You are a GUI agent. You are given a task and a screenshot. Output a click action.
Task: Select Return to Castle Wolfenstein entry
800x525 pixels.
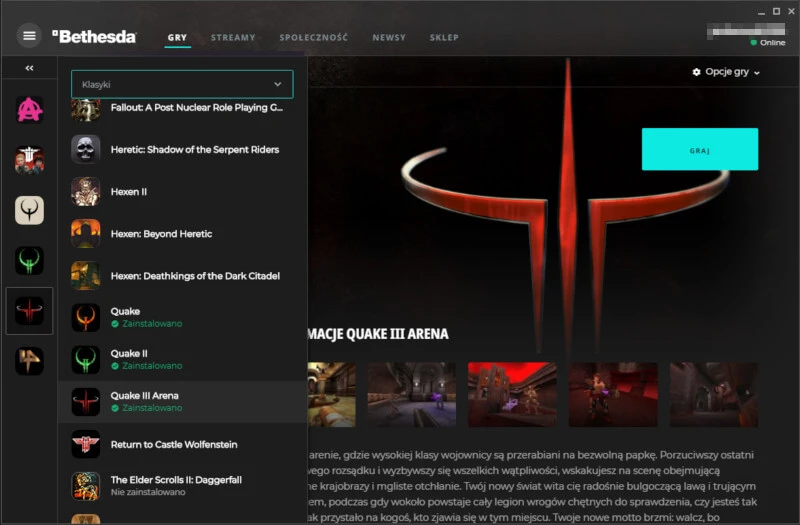(174, 444)
